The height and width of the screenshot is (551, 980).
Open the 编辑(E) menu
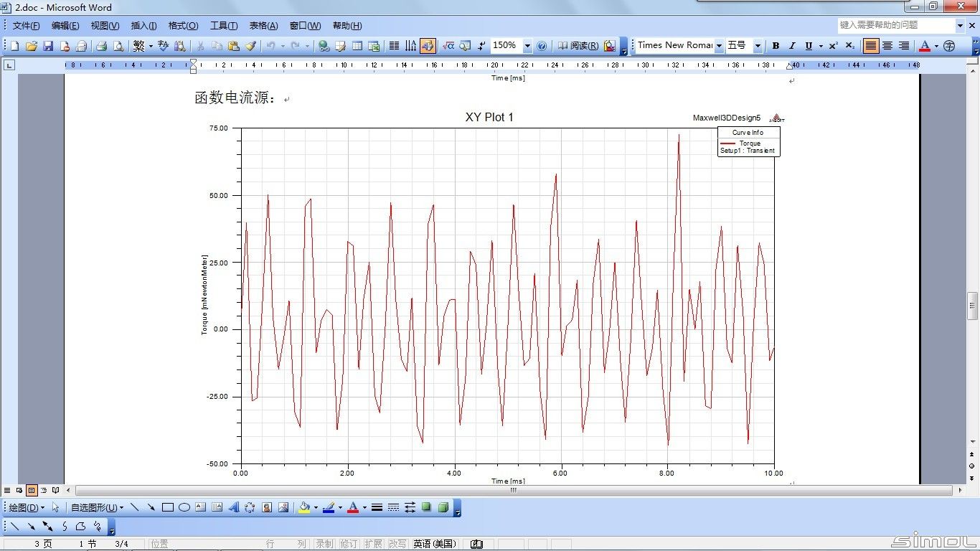(65, 26)
